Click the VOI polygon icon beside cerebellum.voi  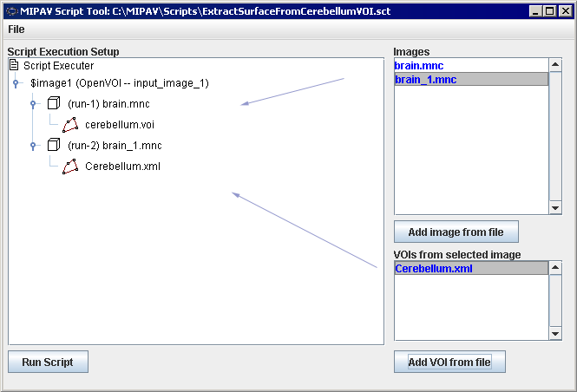tap(70, 125)
